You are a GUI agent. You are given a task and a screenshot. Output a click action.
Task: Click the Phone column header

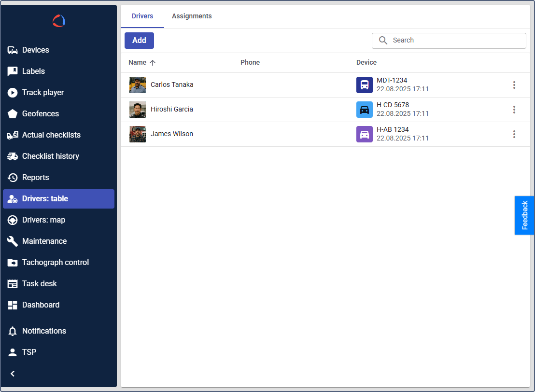[250, 62]
